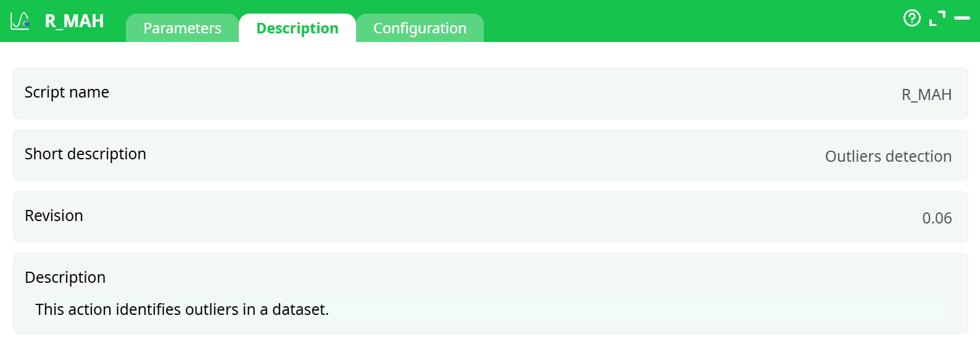
Task: Select the 0.06 revision value
Action: [x=936, y=219]
